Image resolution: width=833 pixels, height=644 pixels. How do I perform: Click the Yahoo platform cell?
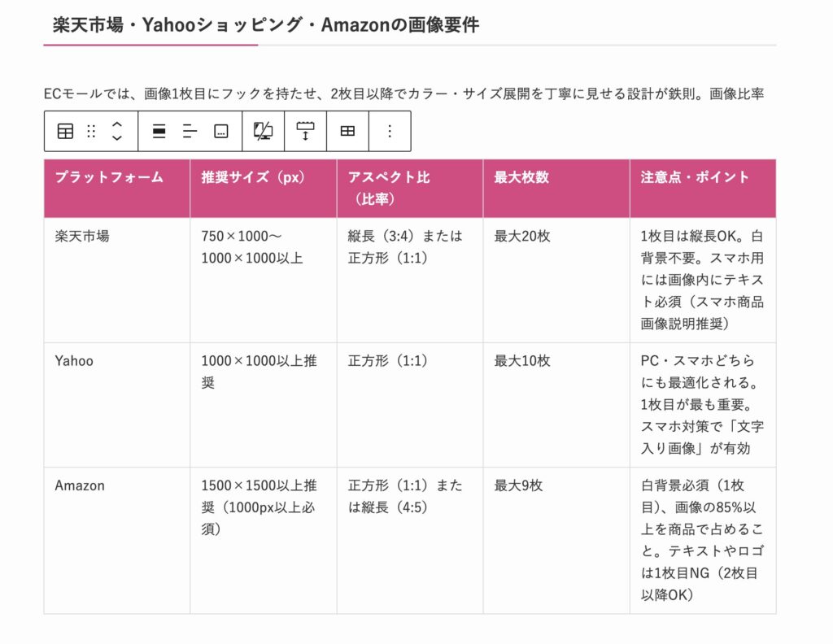tap(117, 405)
